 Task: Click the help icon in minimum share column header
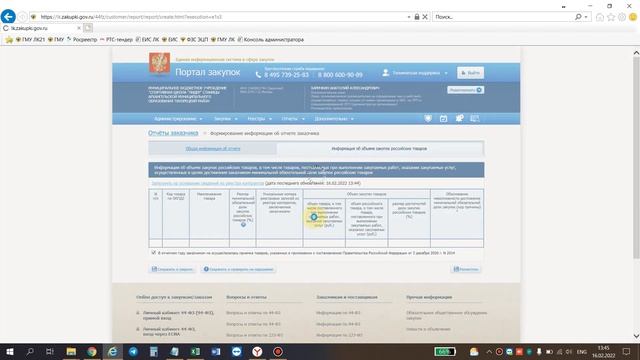(x=243, y=224)
